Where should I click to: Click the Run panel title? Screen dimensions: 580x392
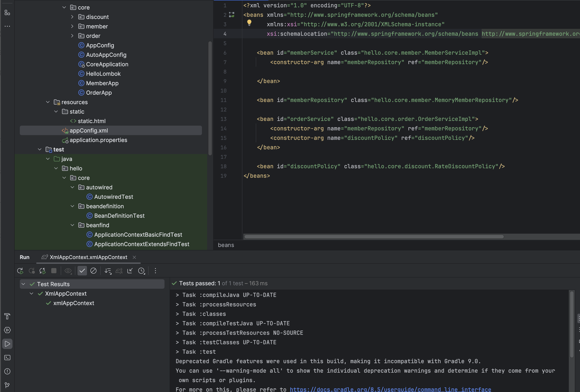[25, 257]
